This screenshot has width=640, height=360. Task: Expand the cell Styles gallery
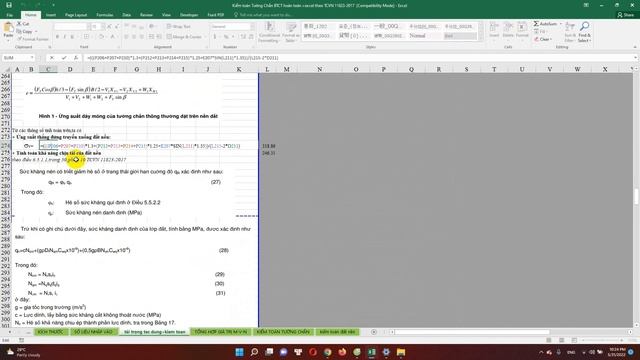pyautogui.click(x=481, y=39)
